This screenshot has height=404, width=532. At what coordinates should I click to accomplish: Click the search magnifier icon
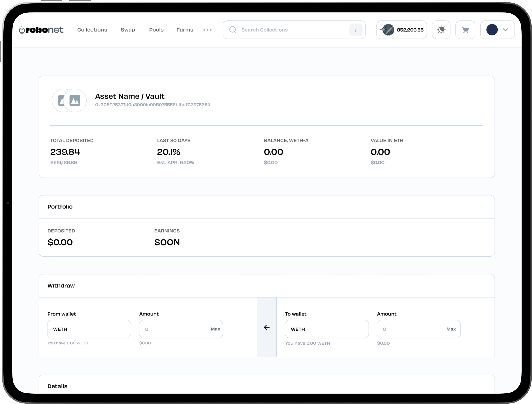point(233,30)
